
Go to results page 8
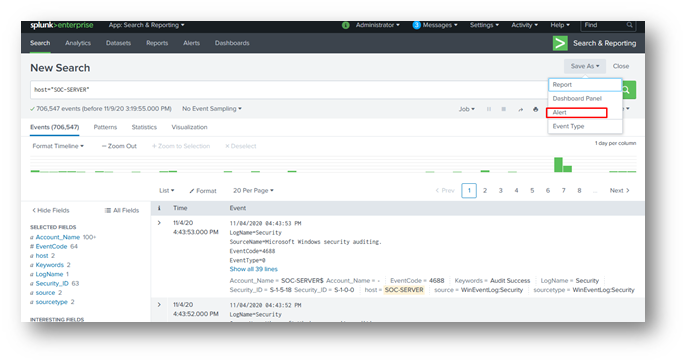579,191
